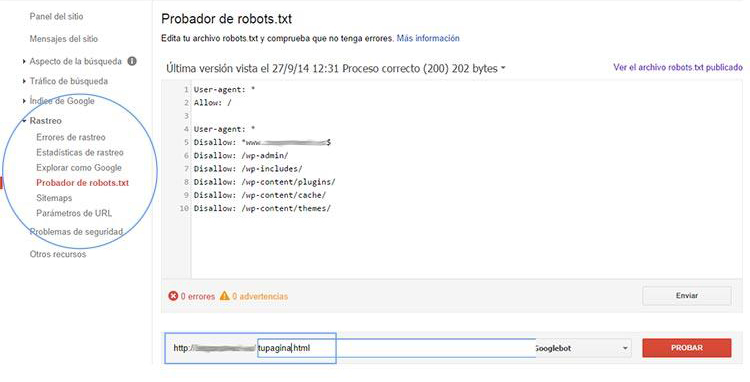Open Sitemaps page
Image resolution: width=750 pixels, height=382 pixels.
point(54,198)
